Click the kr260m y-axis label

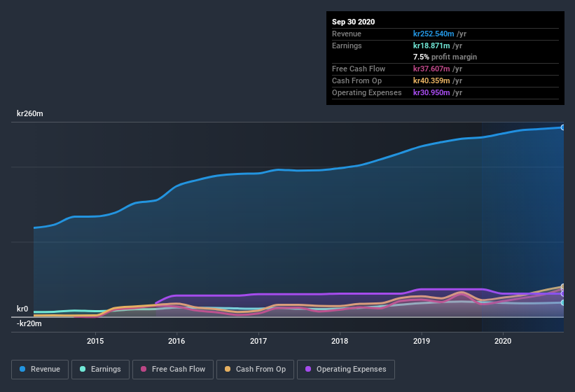pos(30,113)
